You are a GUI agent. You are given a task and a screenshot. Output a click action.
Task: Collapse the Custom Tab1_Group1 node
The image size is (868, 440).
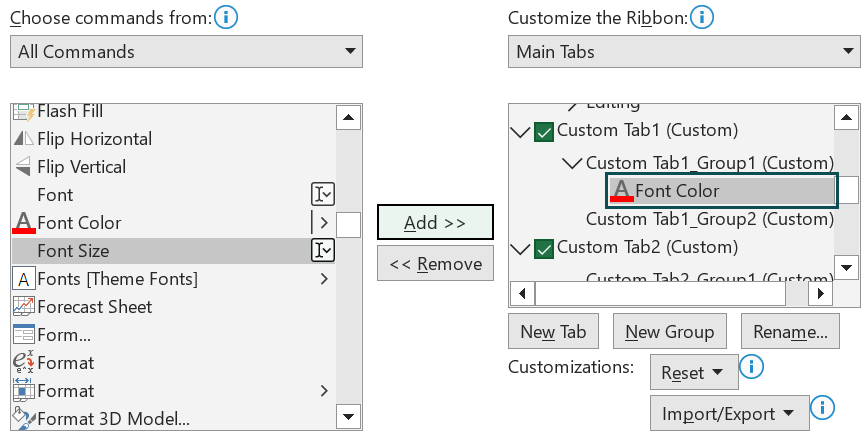572,163
